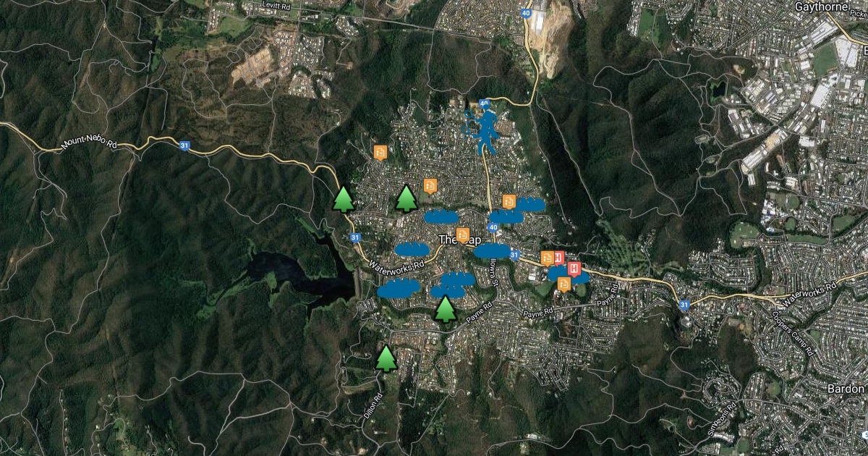The height and width of the screenshot is (456, 868).
Task: Click the orange document marker beside the second tree
Action: pos(430,186)
